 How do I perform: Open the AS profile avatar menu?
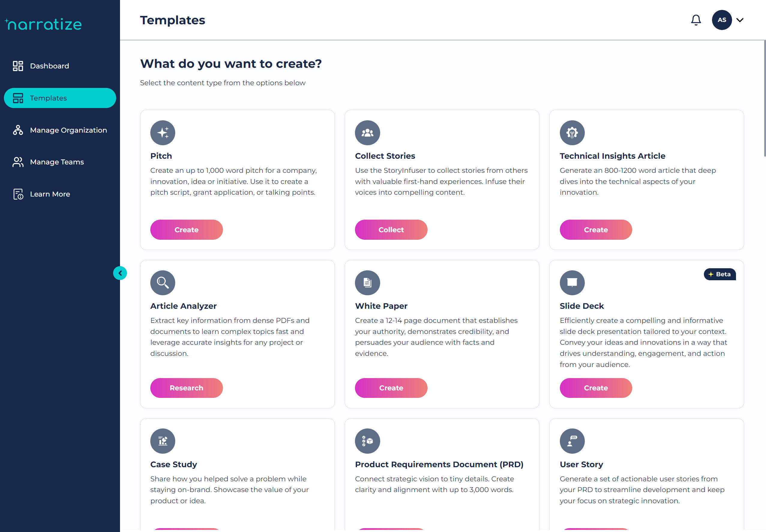722,20
